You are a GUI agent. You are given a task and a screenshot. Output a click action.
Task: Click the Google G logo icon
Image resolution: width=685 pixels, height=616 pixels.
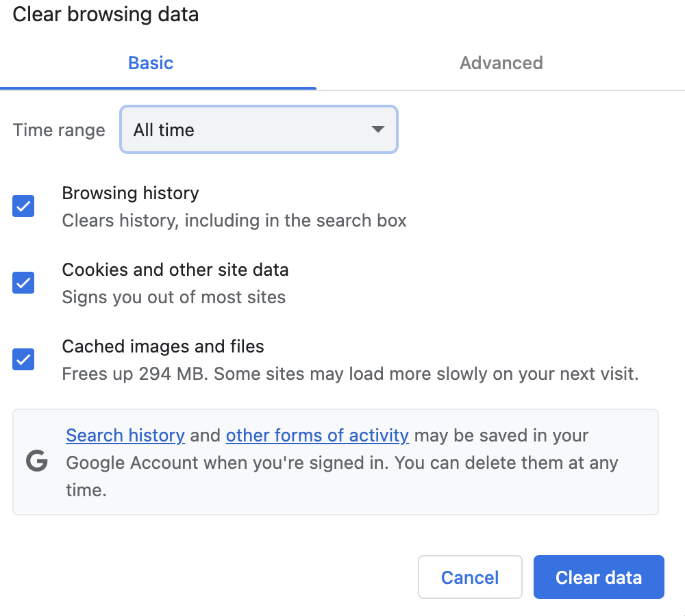tap(37, 462)
